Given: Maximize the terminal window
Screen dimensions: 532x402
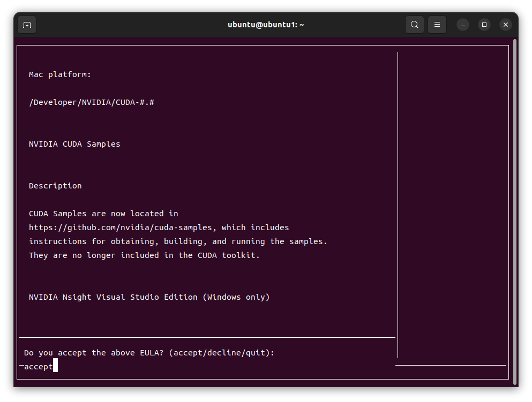Looking at the screenshot, I should (484, 25).
